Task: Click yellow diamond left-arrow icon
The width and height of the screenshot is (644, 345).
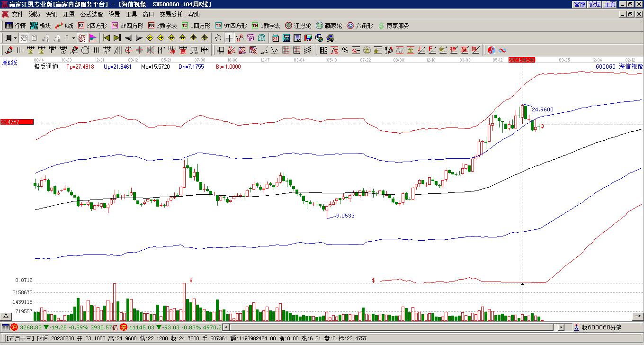Action: pyautogui.click(x=150, y=38)
